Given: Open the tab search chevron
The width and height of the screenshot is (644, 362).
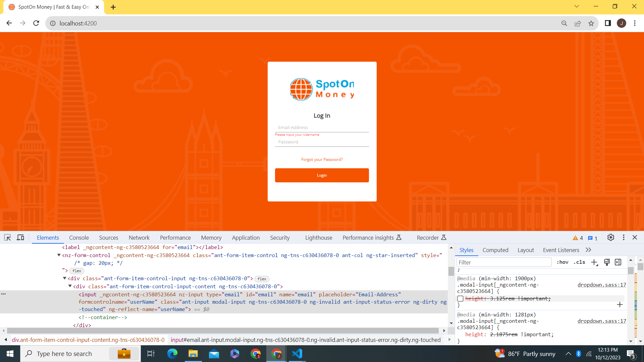Looking at the screenshot, I should tap(577, 6).
